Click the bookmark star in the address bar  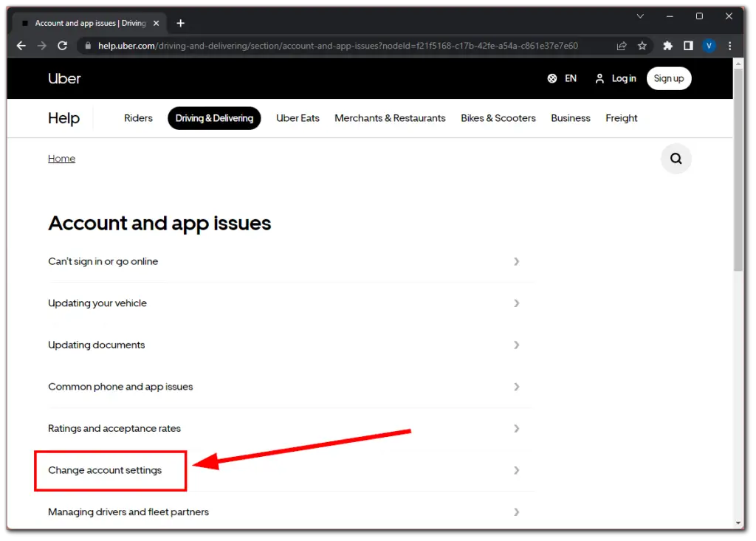point(642,45)
